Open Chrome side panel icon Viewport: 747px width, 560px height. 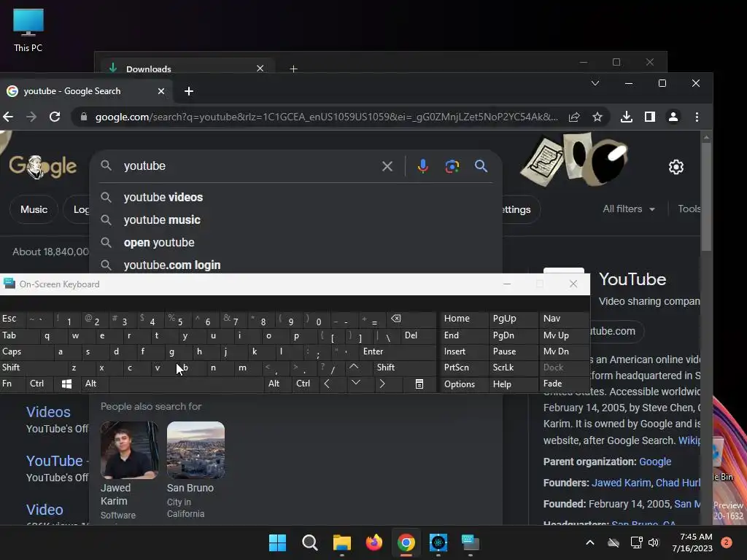coord(650,117)
